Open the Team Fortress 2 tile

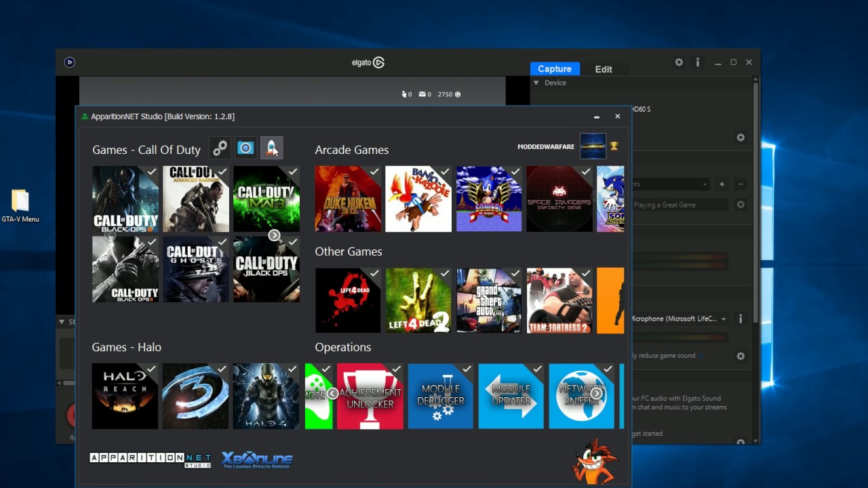tap(559, 300)
